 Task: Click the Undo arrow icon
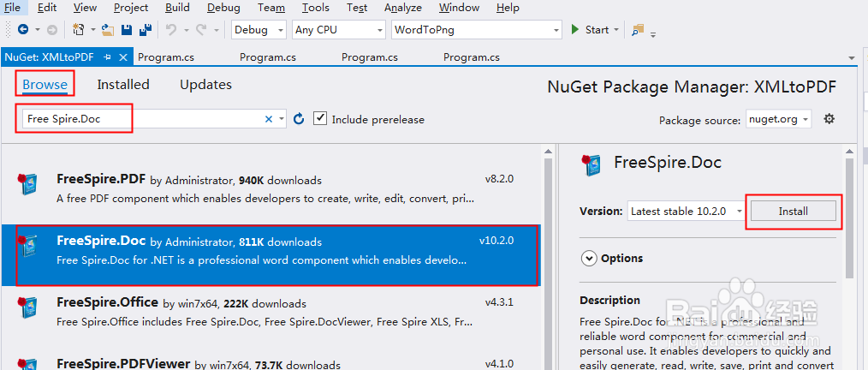pos(171,30)
